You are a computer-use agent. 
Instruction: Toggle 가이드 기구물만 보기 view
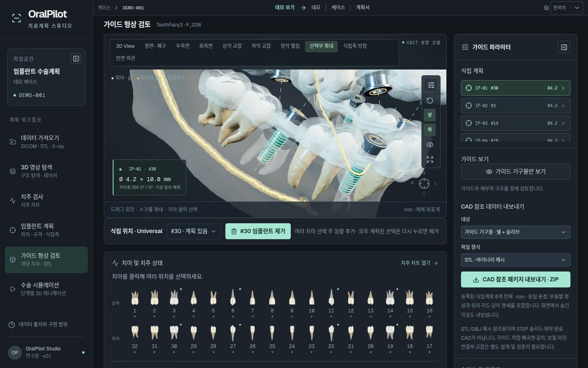[x=515, y=172]
